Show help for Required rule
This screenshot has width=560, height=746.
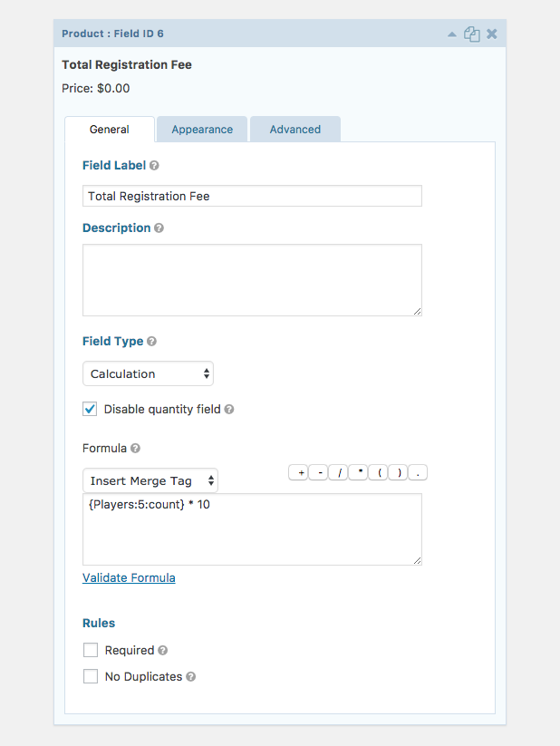coord(163,651)
